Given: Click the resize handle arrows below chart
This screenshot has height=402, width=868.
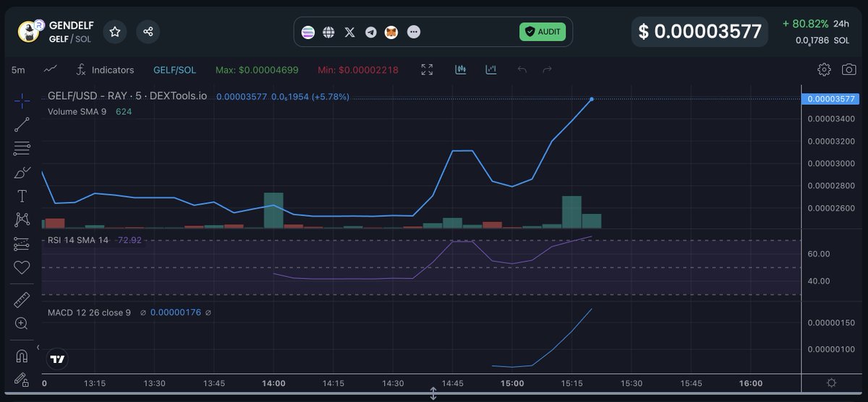Looking at the screenshot, I should click(433, 394).
